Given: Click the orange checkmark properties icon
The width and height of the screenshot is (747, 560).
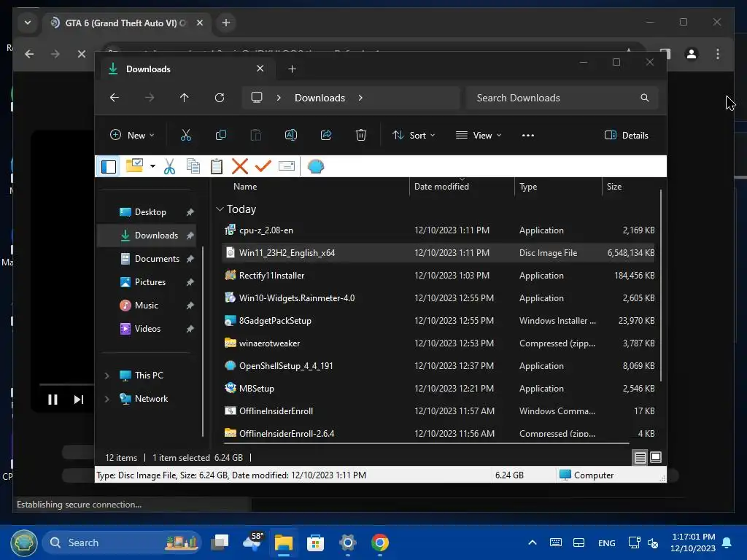Looking at the screenshot, I should (x=263, y=166).
